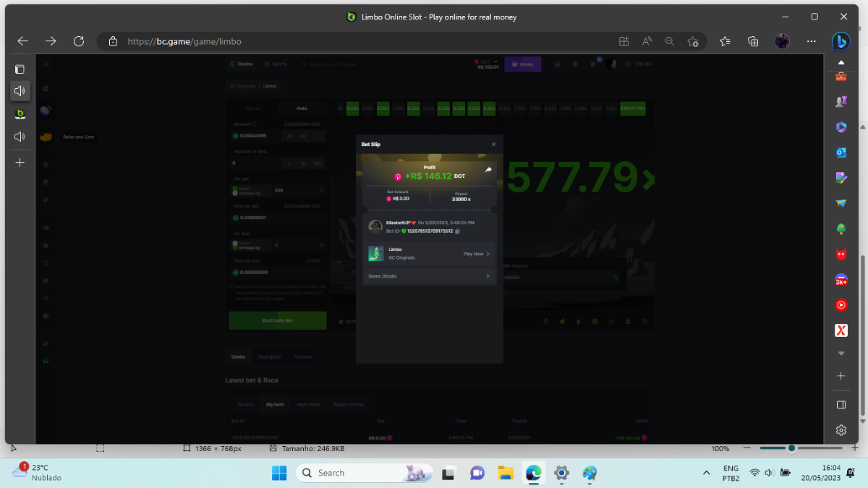Screen dimensions: 868x488
Task: Open Edge vertical tabs new tab plus
Action: 20,163
